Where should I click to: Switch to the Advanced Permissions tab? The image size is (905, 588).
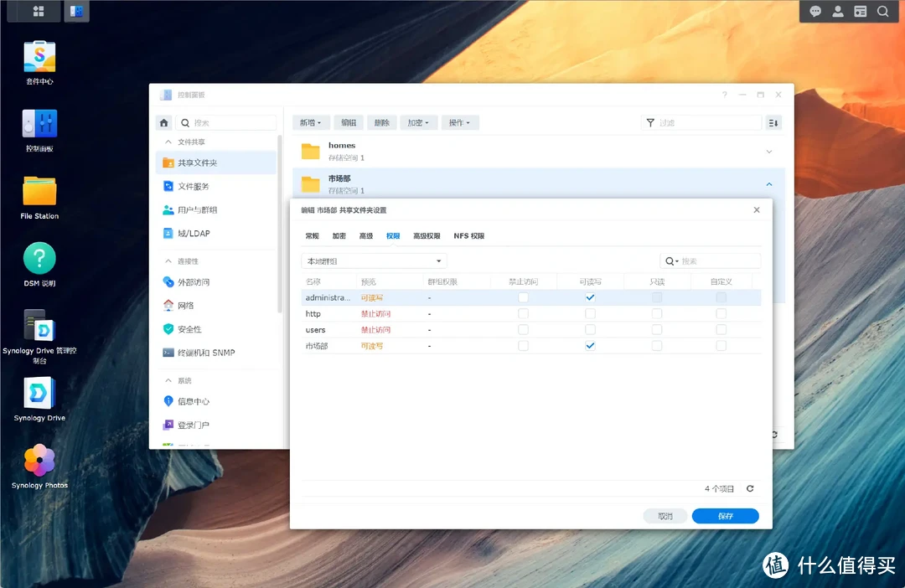pyautogui.click(x=427, y=236)
